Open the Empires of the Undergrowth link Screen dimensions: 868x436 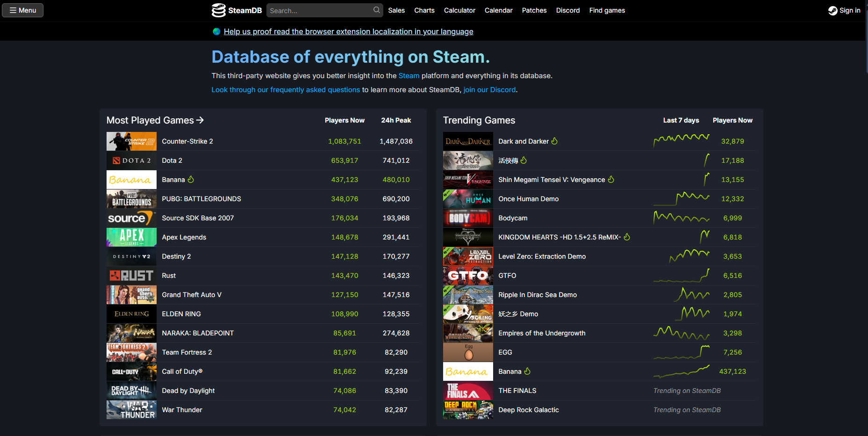(542, 333)
